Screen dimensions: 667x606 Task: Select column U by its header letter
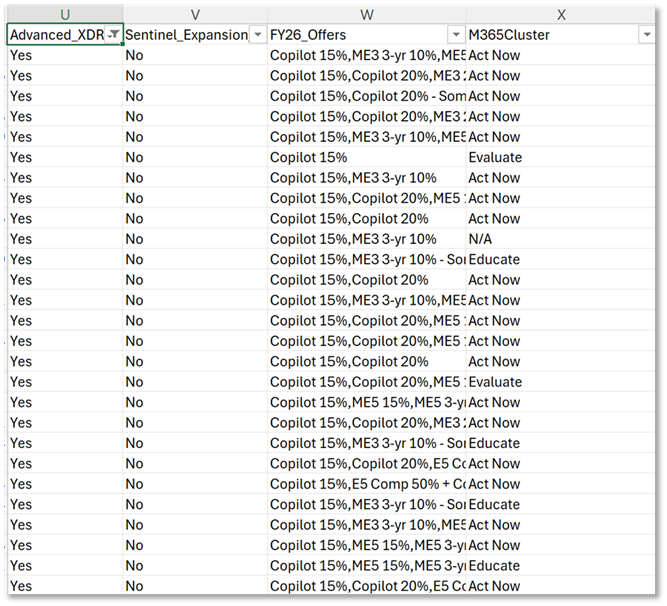(x=65, y=15)
